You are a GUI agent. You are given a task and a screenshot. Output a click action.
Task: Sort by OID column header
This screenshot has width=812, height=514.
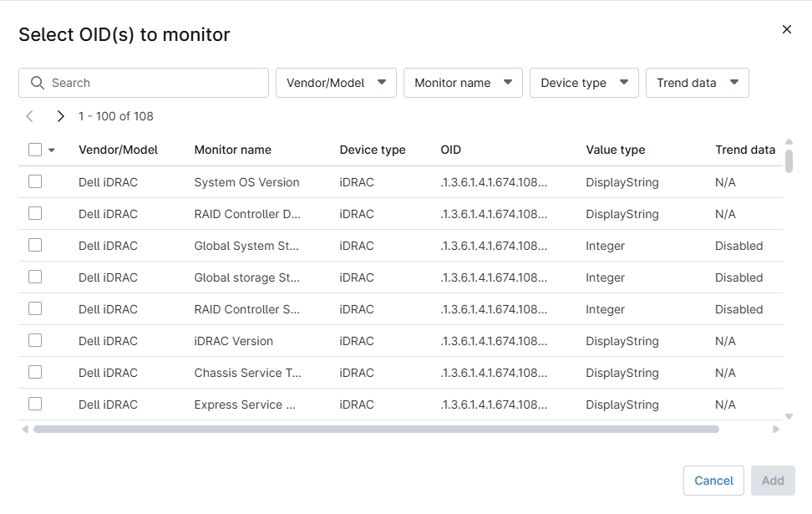pyautogui.click(x=450, y=150)
